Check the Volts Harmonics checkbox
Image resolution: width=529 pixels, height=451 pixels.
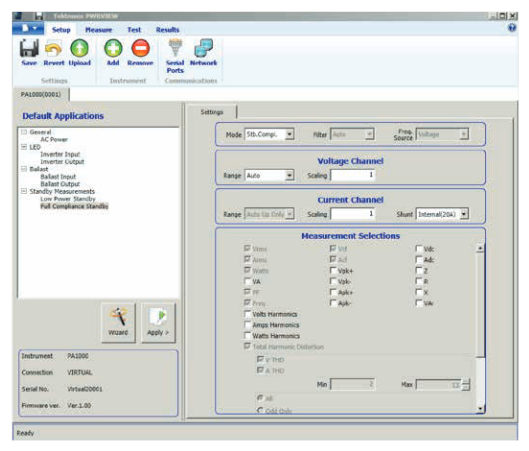coord(248,314)
